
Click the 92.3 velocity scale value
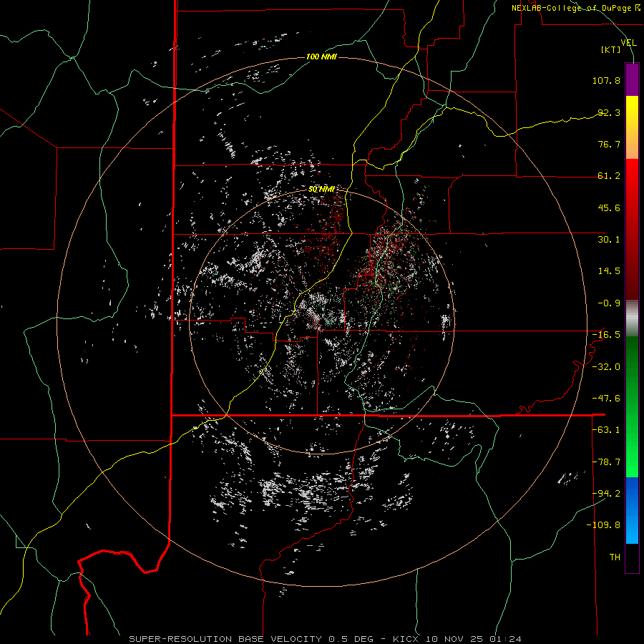(609, 112)
